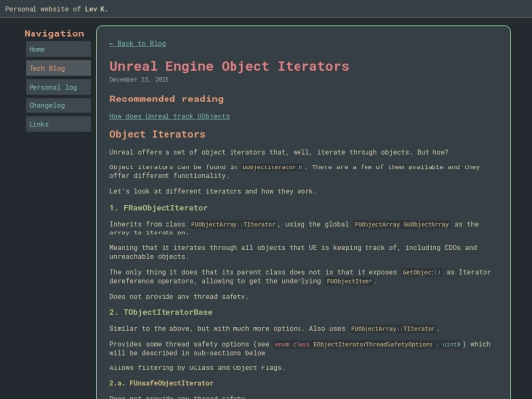Go to the Personal log page
The image size is (532, 399).
pos(58,87)
